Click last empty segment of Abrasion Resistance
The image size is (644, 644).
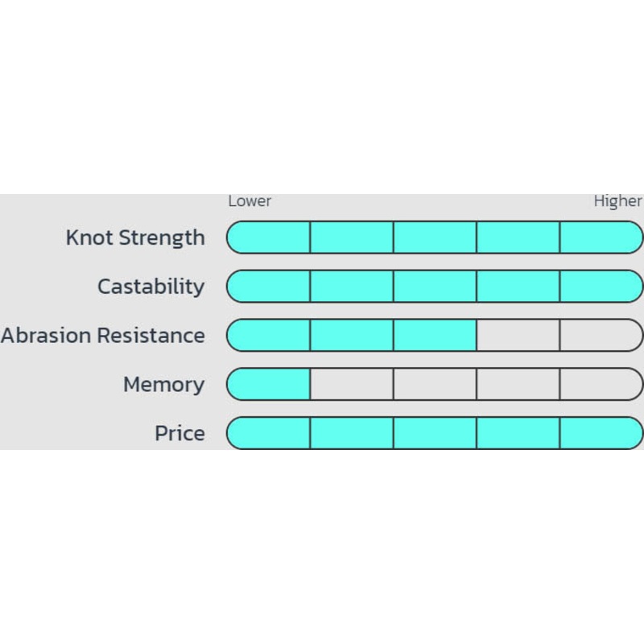pyautogui.click(x=601, y=336)
